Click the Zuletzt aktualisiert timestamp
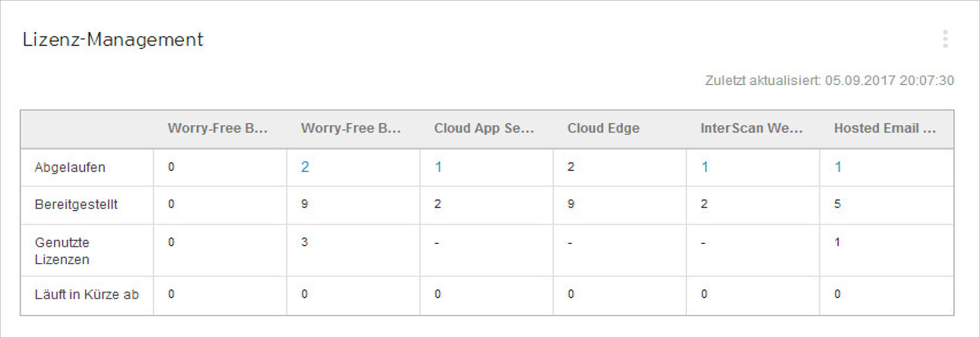Viewport: 980px width, 338px height. point(829,80)
